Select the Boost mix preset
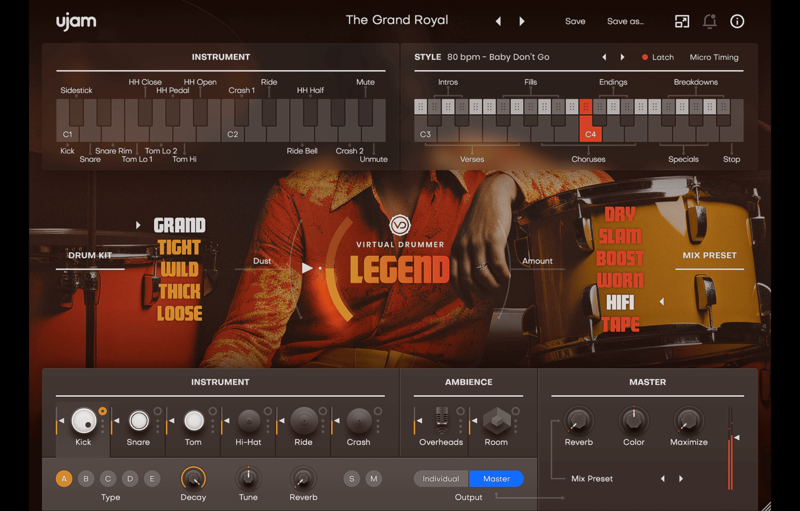 [x=620, y=259]
